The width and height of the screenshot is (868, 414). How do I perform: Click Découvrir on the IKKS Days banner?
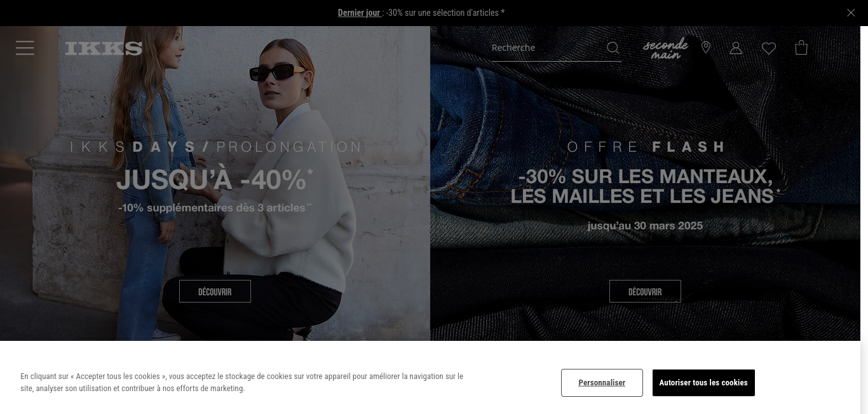point(215,291)
